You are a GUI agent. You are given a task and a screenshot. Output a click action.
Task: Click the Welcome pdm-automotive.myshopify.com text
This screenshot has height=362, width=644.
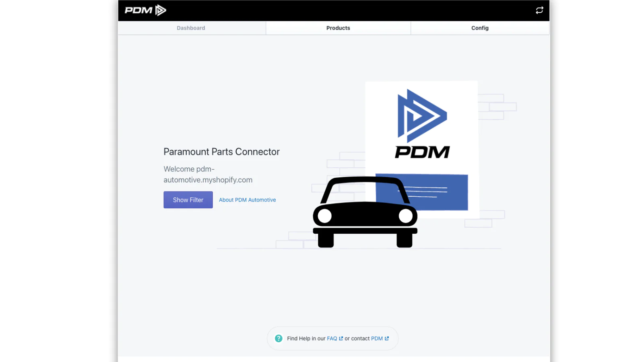[x=208, y=175]
